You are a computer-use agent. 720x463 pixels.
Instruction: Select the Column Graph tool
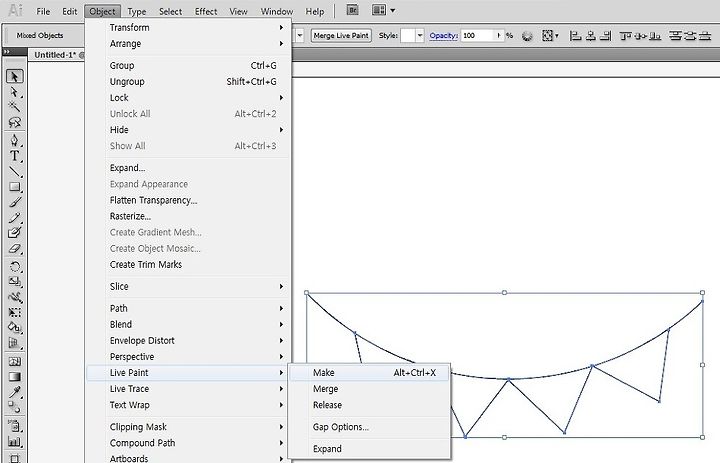point(15,442)
